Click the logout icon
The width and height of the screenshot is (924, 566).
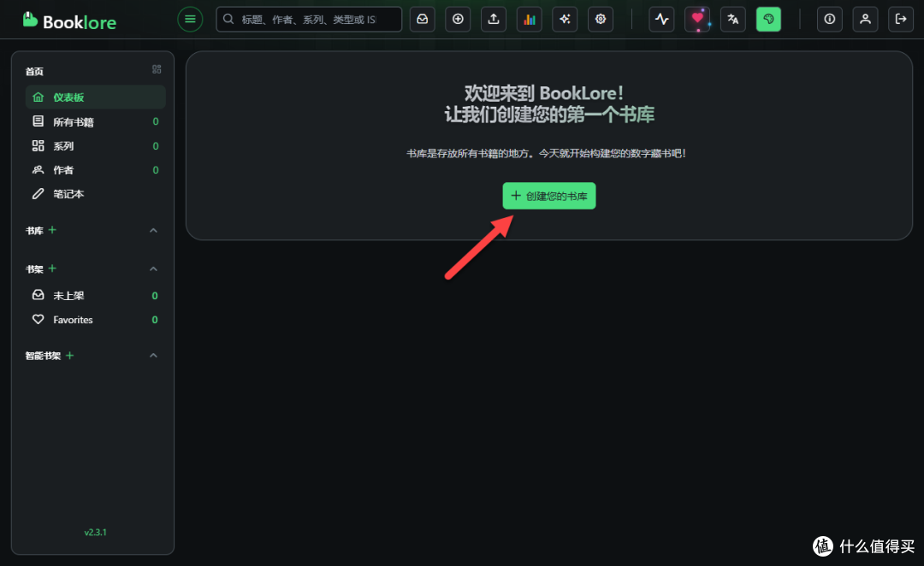901,20
